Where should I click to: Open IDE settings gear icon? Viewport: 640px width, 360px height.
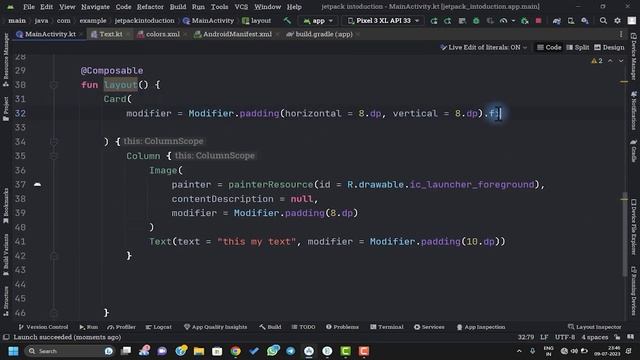tap(618, 20)
